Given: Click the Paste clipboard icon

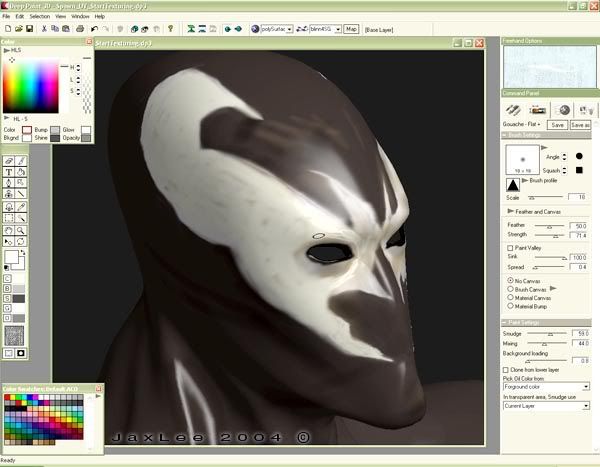Looking at the screenshot, I should click(66, 29).
